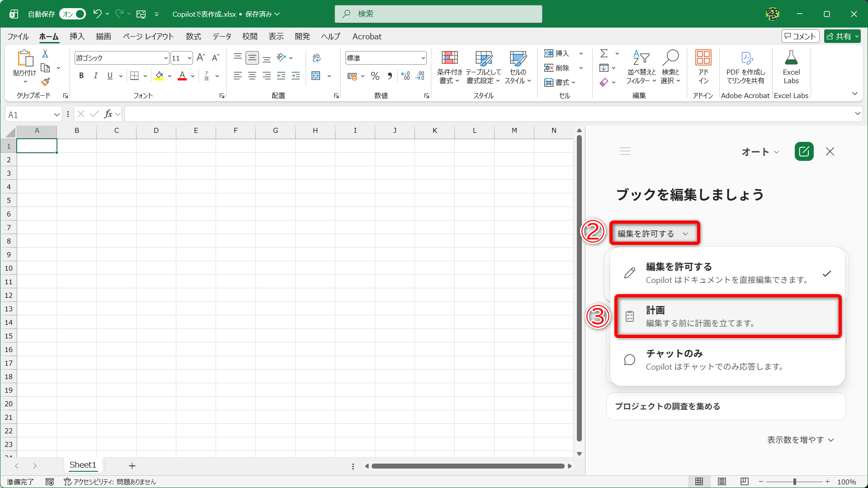Viewport: 868px width, 488px height.
Task: Click the Percent Style icon
Action: (375, 76)
